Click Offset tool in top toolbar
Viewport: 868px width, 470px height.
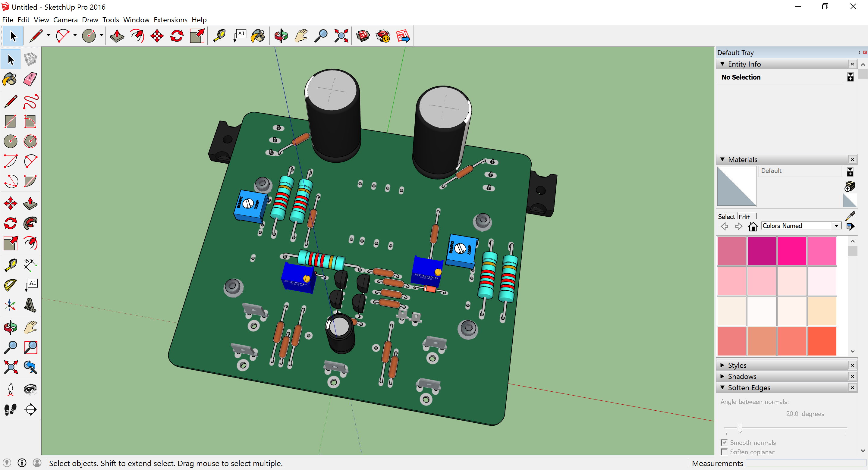click(137, 36)
